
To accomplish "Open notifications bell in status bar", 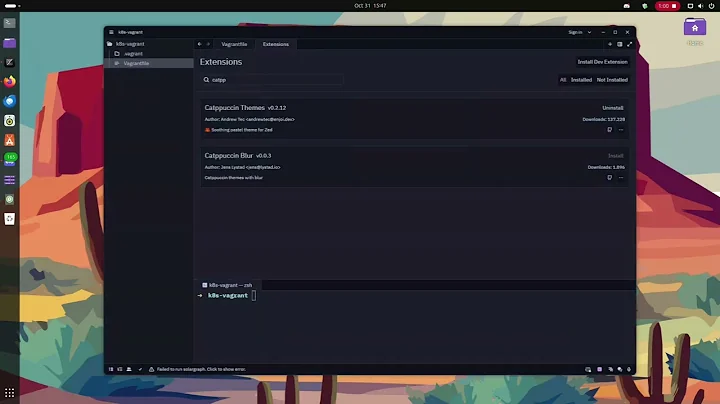I will [x=629, y=369].
